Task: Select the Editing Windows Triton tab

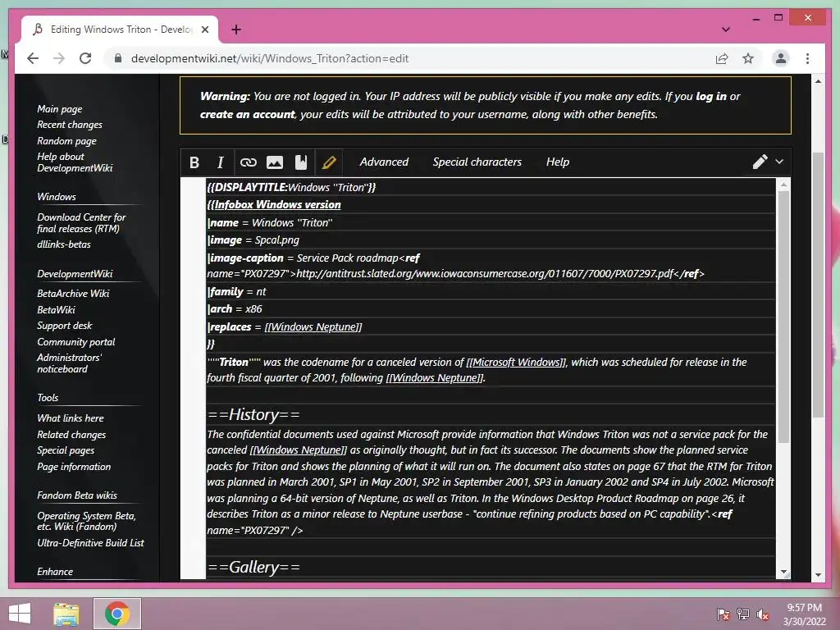Action: point(120,30)
